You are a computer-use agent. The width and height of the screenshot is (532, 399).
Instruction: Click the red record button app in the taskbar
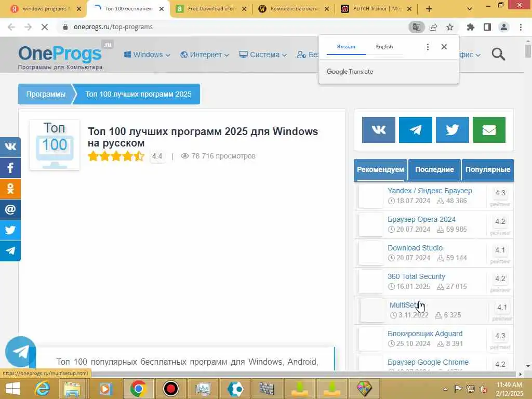coord(170,389)
